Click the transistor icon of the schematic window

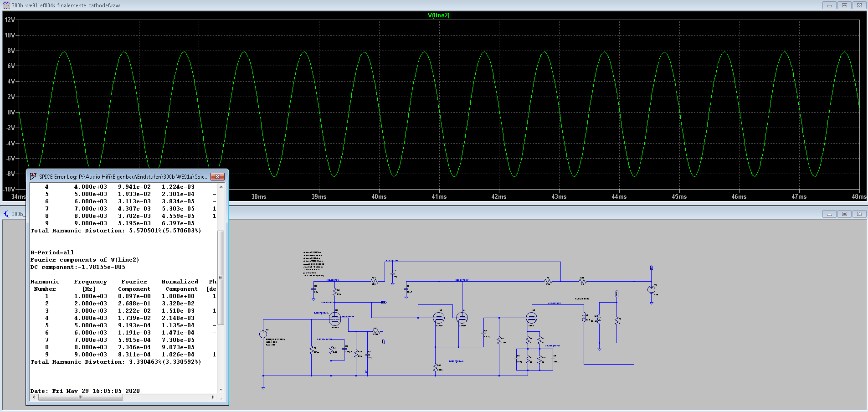[6, 214]
